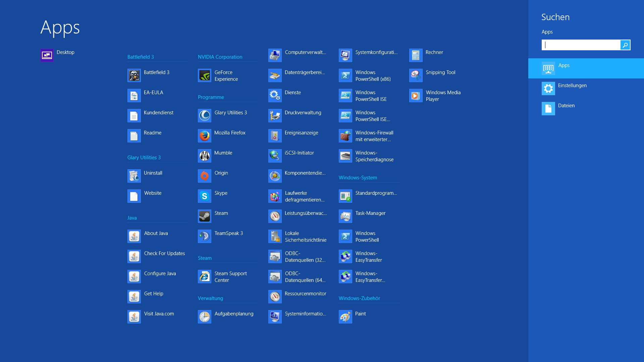This screenshot has height=362, width=644.
Task: Open the Paint app
Action: pyautogui.click(x=345, y=317)
